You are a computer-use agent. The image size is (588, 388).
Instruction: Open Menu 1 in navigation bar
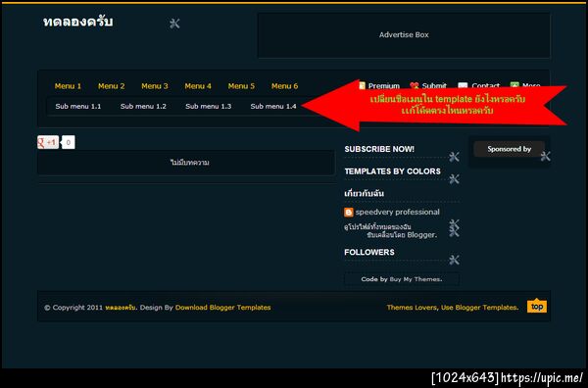click(68, 86)
